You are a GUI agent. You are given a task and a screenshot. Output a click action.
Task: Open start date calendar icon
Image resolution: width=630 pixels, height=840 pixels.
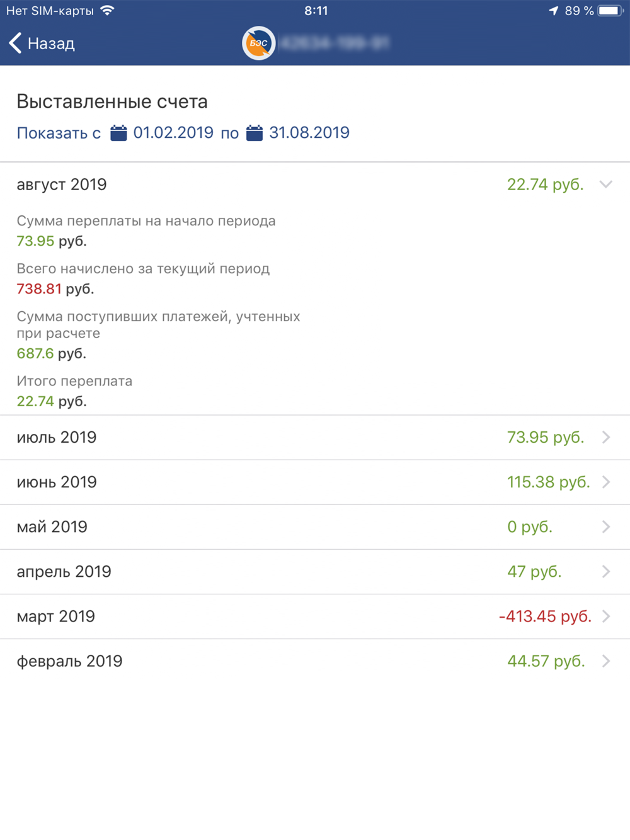[118, 133]
